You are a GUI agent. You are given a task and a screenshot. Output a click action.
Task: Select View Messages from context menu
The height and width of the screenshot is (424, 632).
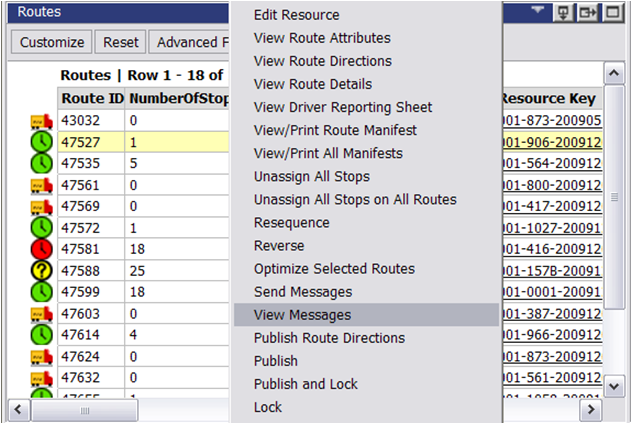[302, 315]
